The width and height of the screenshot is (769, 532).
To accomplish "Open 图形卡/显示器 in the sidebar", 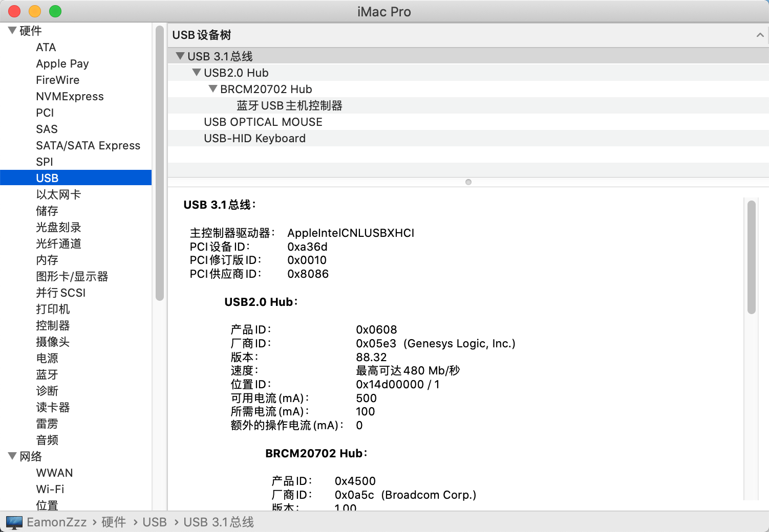I will [x=72, y=276].
